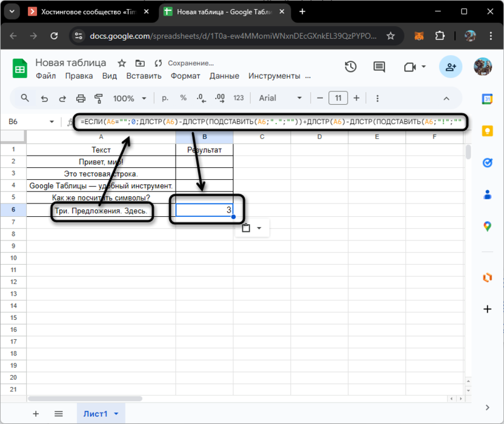504x424 pixels.
Task: Bookmark this page with the star
Action: coord(391,36)
